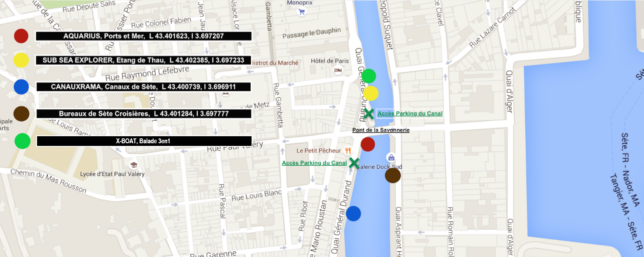The height and width of the screenshot is (257, 644).
Task: Select the blue Canauxrama marker on the canal
Action: [353, 213]
